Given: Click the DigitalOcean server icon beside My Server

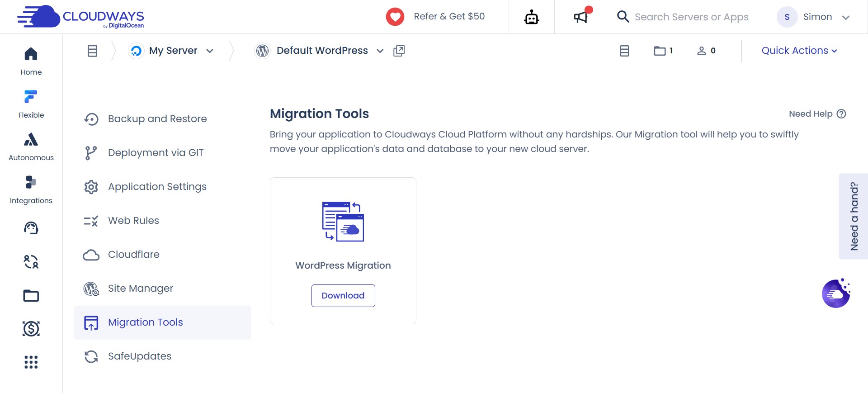Looking at the screenshot, I should tap(136, 51).
